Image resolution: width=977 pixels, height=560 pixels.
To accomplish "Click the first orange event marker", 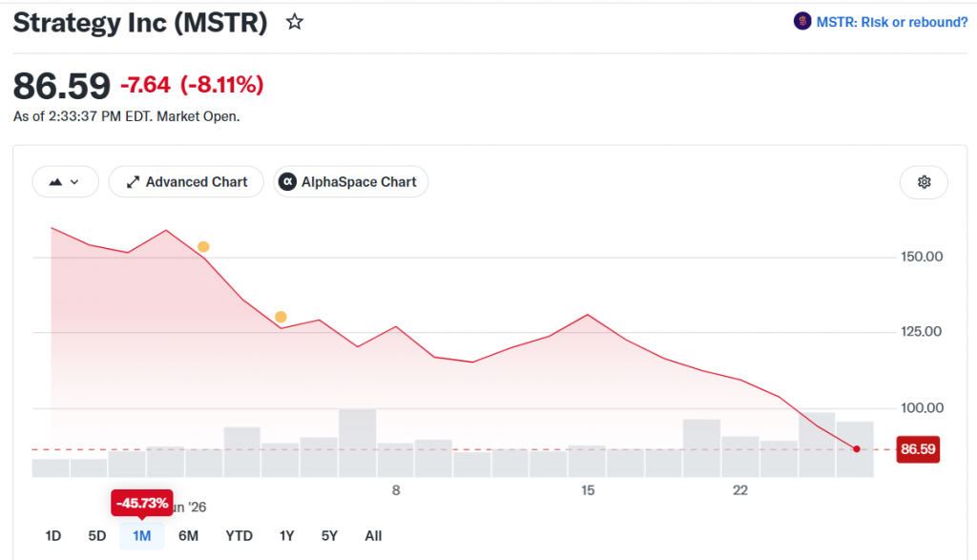I will click(x=203, y=247).
